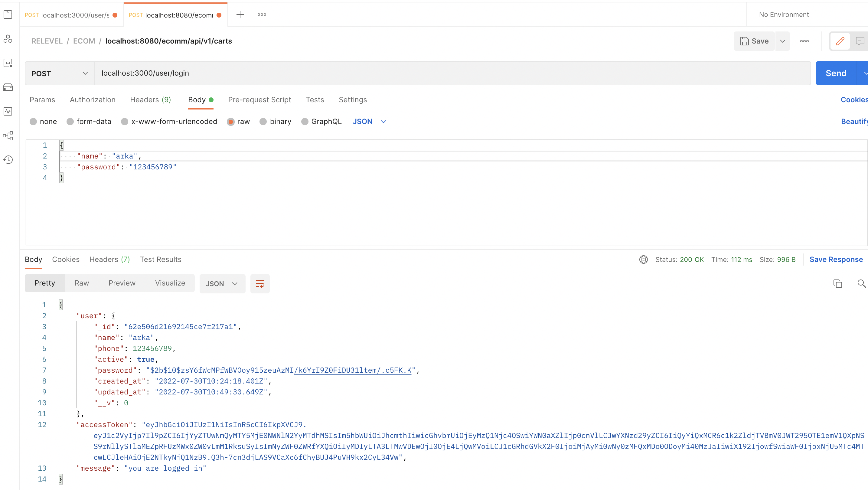Open the Mock Servers sidebar icon
The image size is (868, 490).
(8, 87)
